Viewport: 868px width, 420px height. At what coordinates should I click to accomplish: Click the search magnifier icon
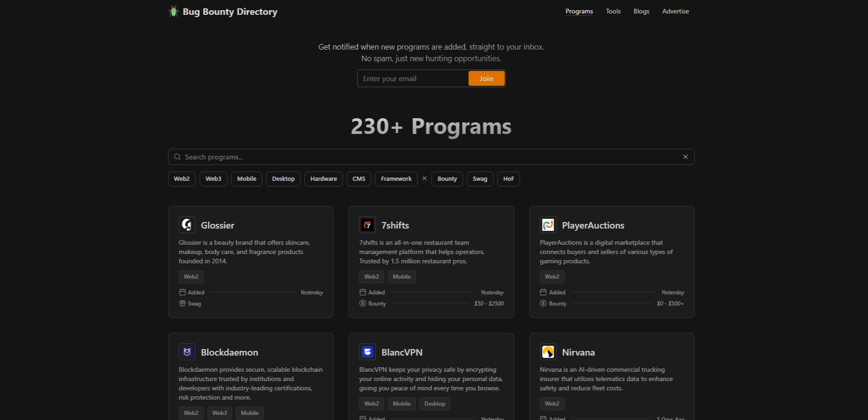click(177, 157)
